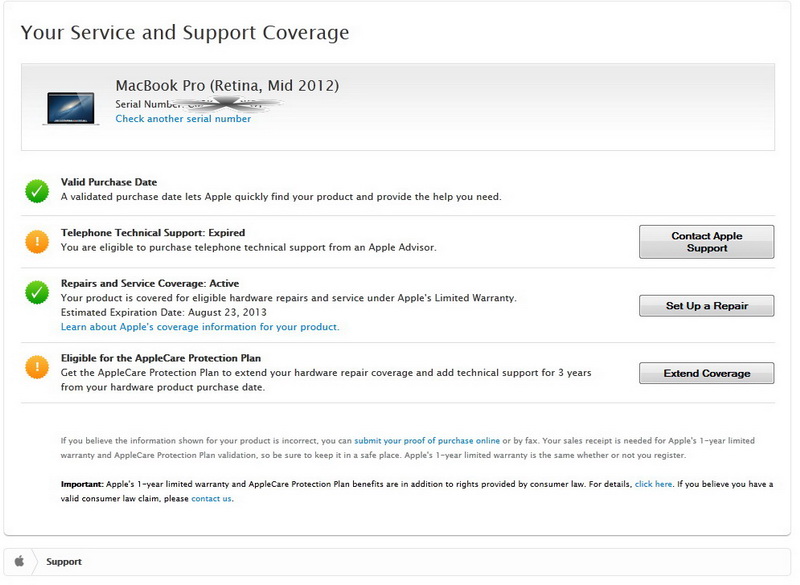Open the 'contact us' link
This screenshot has width=800, height=585.
pyautogui.click(x=211, y=498)
